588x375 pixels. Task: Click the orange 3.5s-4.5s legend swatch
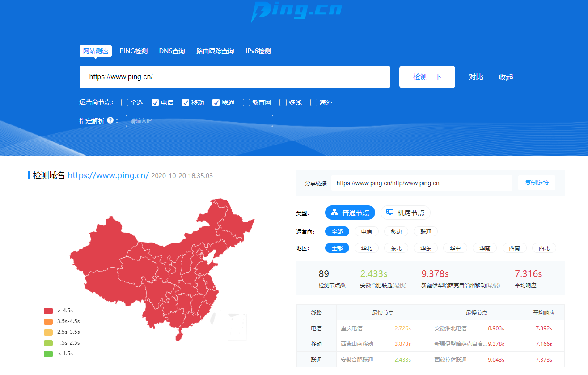[x=48, y=321]
